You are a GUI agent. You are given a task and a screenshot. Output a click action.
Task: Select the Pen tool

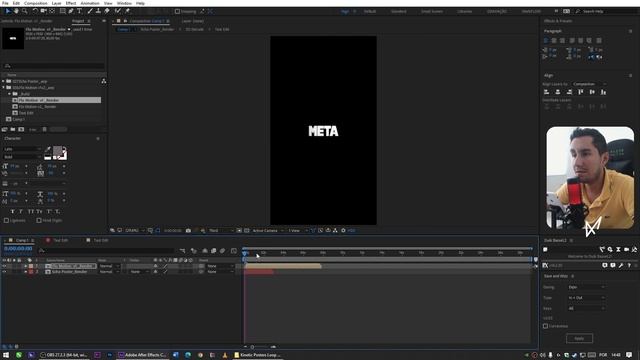71,11
